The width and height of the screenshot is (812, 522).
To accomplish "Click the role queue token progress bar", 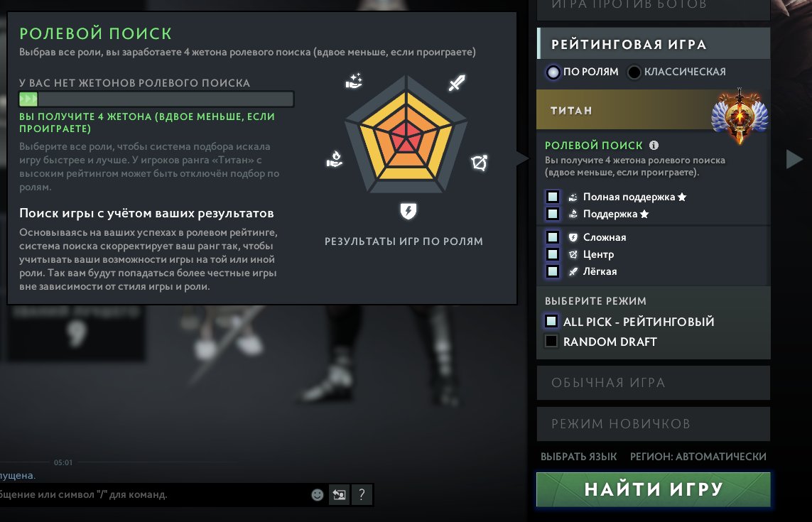I will tap(156, 99).
